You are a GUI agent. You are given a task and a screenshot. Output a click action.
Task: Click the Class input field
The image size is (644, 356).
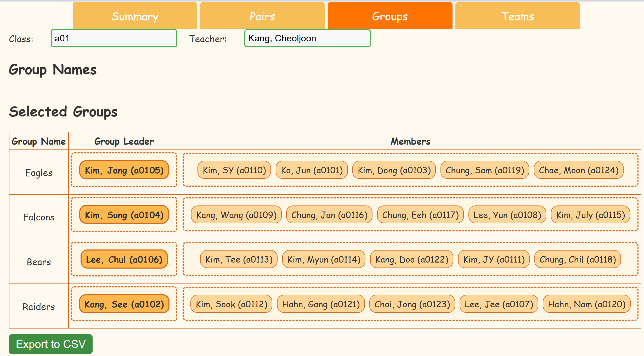point(114,38)
